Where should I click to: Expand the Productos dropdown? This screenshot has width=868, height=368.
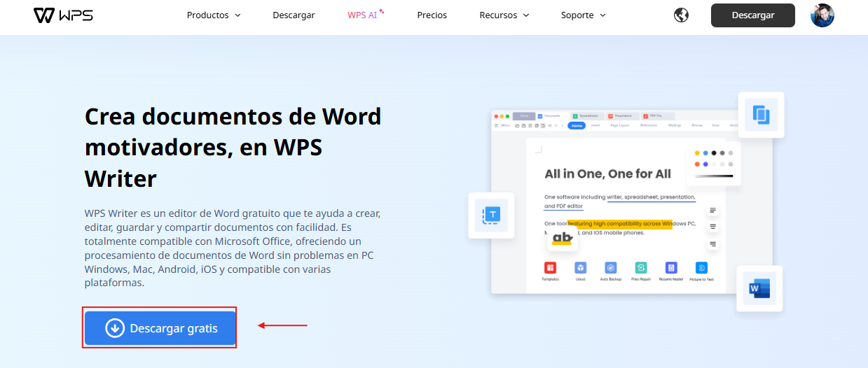tap(214, 15)
